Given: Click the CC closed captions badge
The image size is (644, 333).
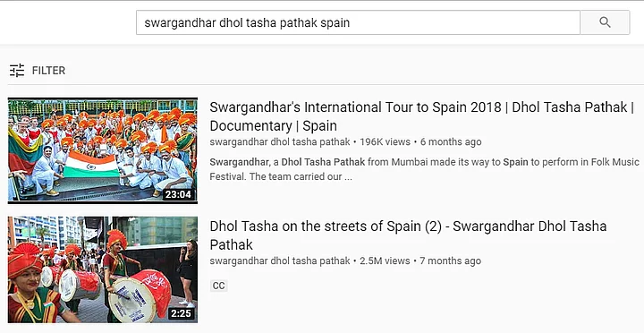Looking at the screenshot, I should tap(218, 286).
